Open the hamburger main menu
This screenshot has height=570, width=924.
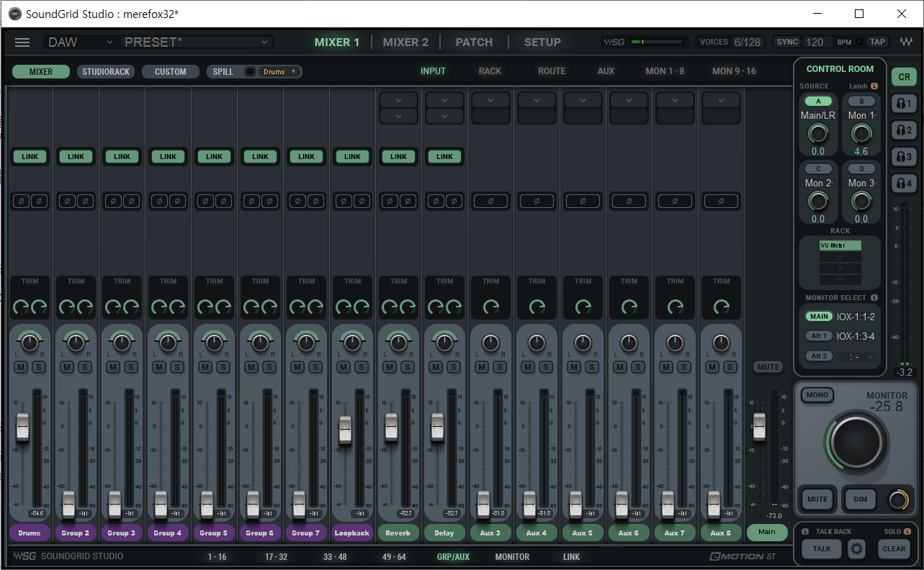click(x=22, y=42)
